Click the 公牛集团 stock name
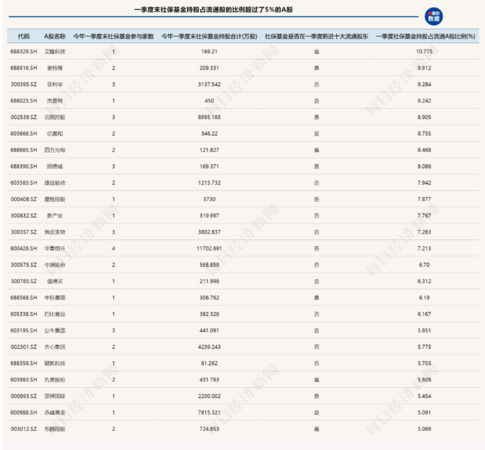Screen dimensions: 485x450 pos(55,330)
